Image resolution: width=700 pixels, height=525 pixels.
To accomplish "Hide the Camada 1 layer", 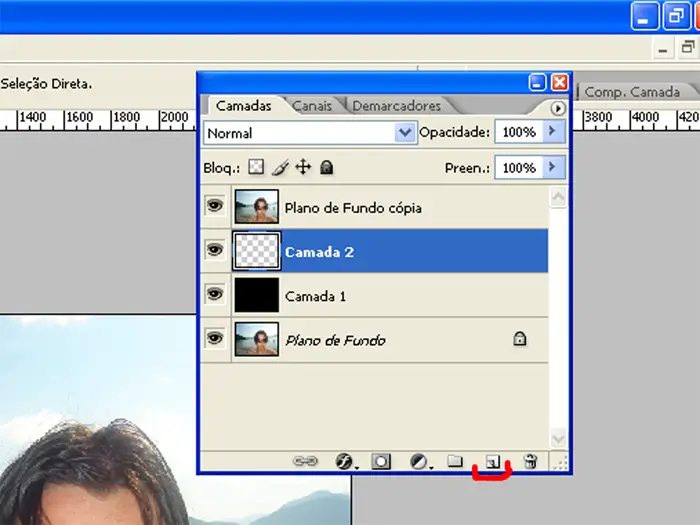I will pyautogui.click(x=214, y=295).
